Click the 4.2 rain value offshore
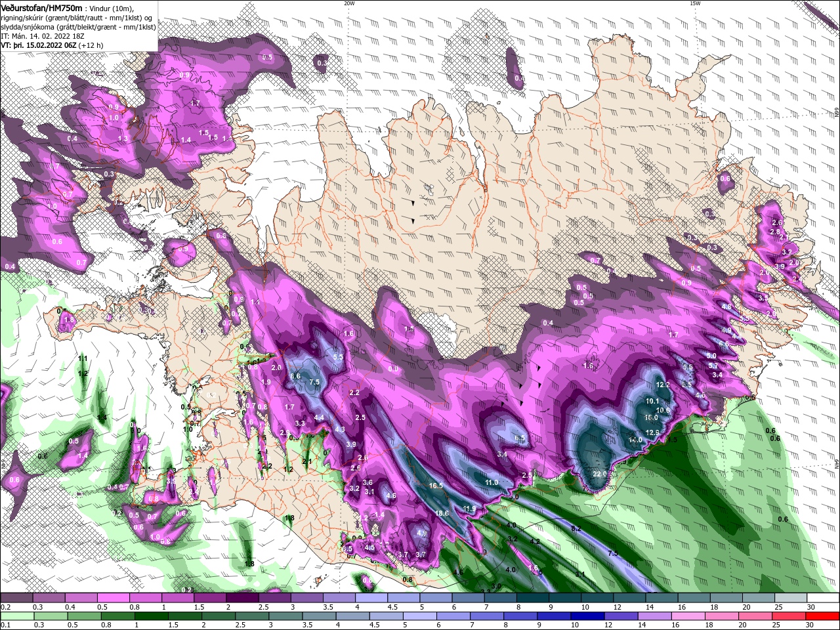The height and width of the screenshot is (630, 840). [x=535, y=542]
